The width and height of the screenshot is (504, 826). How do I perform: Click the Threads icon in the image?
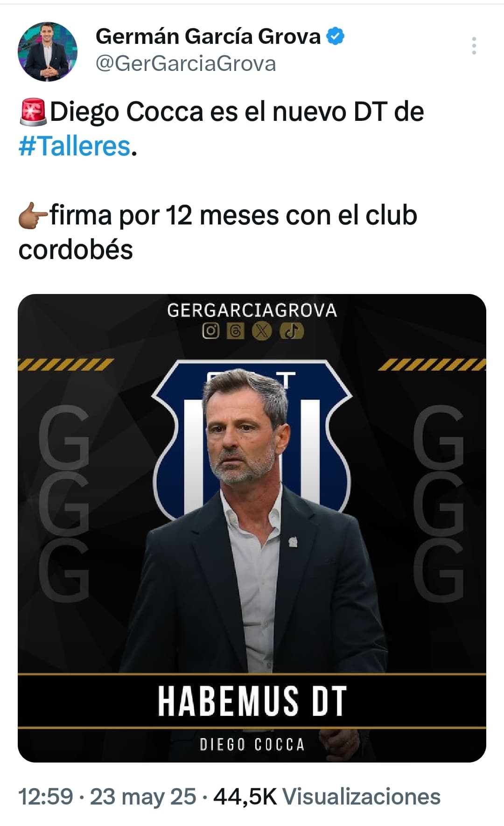236,331
